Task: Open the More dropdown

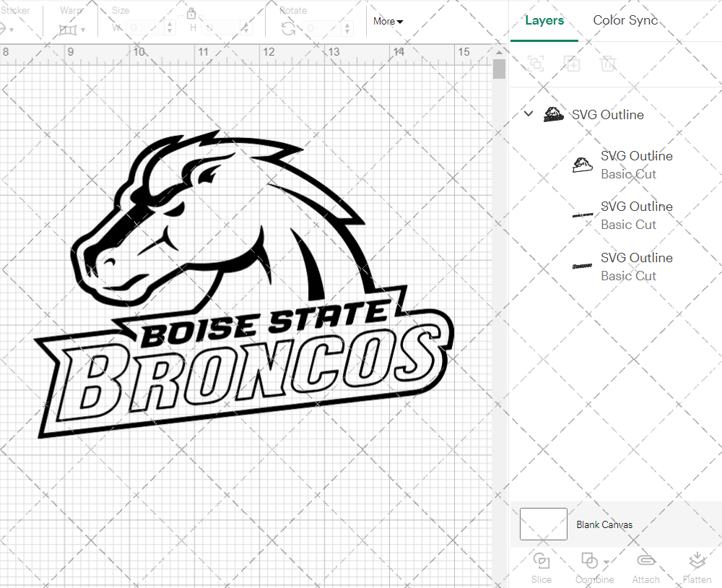Action: coord(388,22)
